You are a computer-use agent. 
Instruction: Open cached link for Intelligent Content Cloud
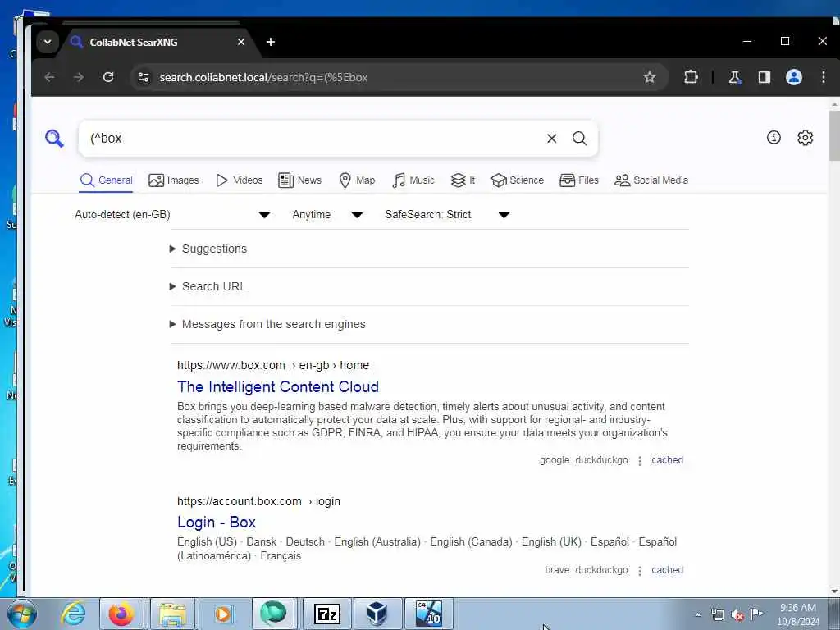point(667,460)
